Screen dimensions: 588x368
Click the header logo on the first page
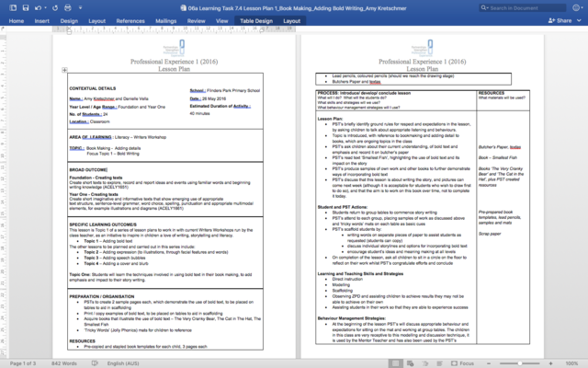tap(175, 48)
